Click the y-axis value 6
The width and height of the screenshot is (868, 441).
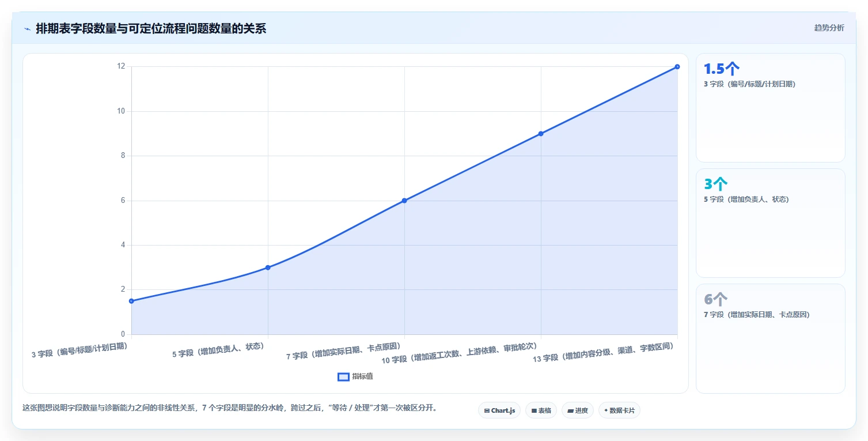pos(123,201)
